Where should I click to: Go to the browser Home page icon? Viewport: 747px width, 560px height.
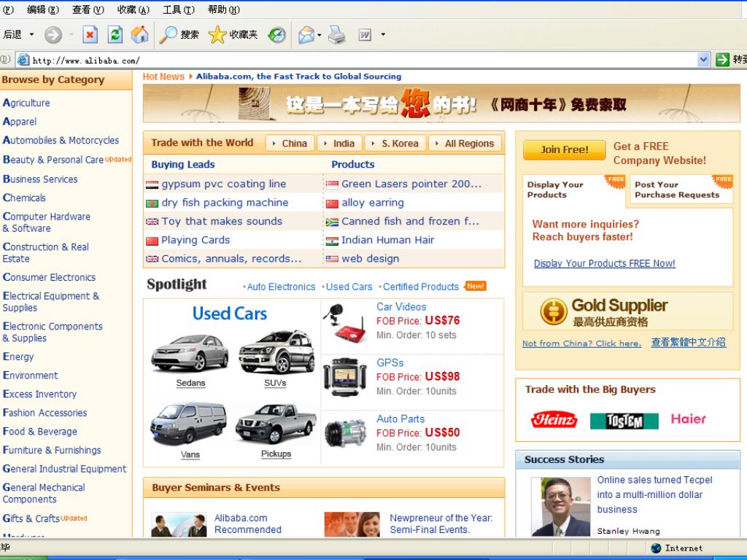point(139,34)
